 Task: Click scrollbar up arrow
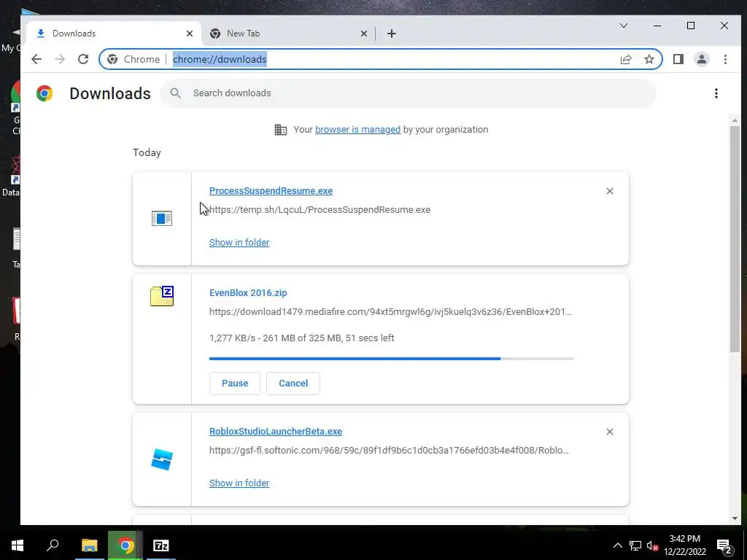pos(735,120)
